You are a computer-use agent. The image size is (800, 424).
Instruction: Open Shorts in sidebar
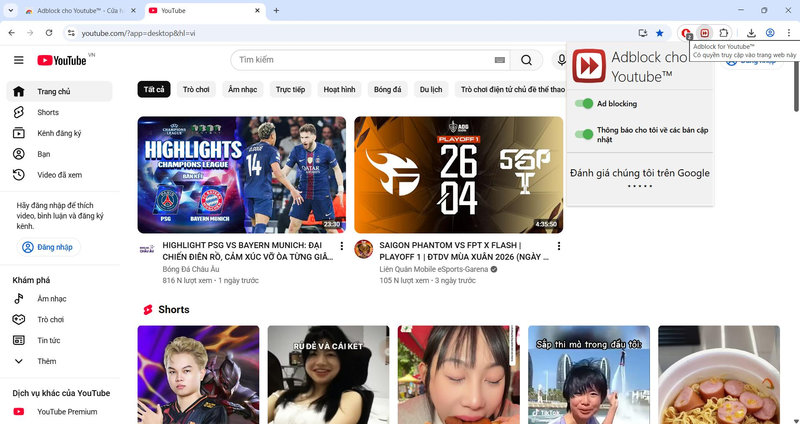(x=59, y=112)
